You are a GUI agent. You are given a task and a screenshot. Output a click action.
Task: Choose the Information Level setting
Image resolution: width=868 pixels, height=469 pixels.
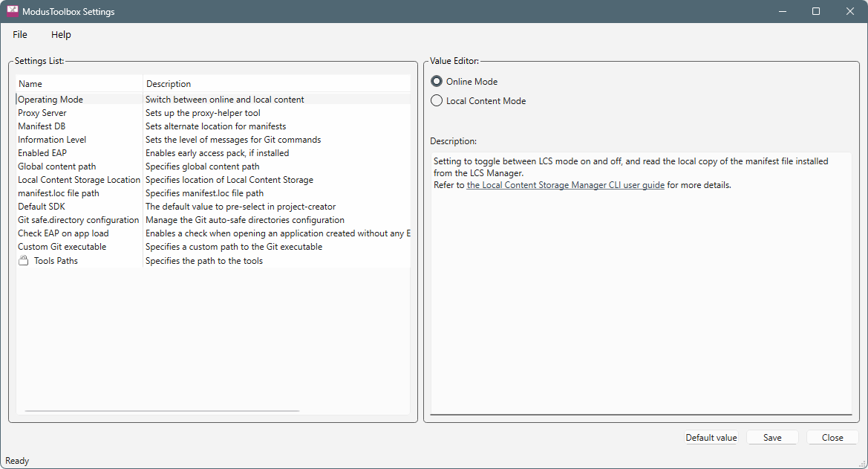[52, 140]
